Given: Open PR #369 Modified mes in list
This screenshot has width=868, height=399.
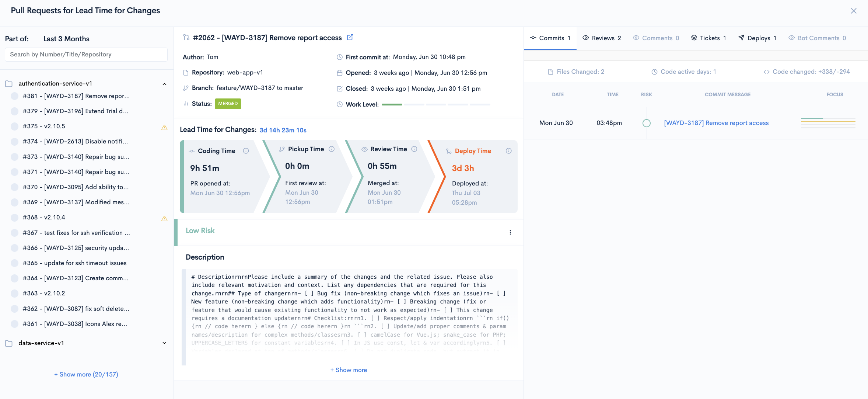Looking at the screenshot, I should click(x=76, y=202).
